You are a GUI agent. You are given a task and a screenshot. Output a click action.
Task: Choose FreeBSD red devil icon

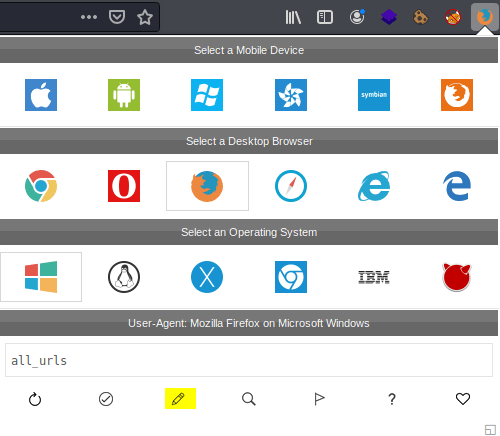(x=457, y=277)
